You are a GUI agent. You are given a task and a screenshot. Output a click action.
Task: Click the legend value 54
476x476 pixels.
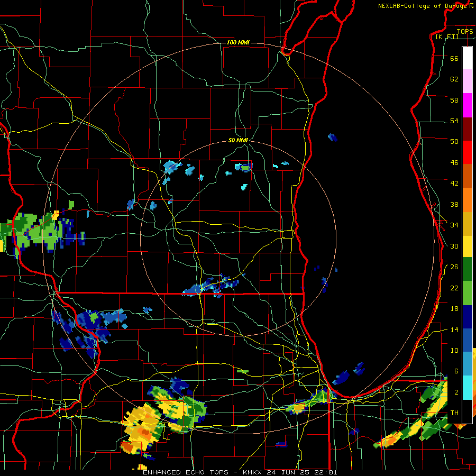tap(454, 121)
